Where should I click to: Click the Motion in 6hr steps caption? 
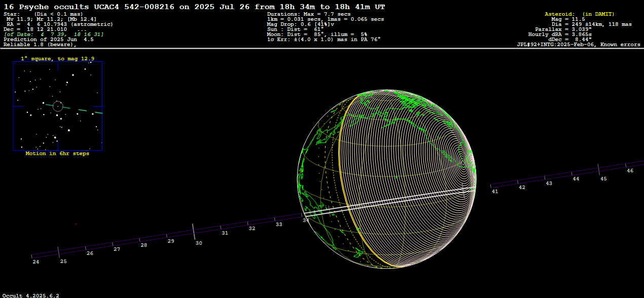click(x=57, y=154)
